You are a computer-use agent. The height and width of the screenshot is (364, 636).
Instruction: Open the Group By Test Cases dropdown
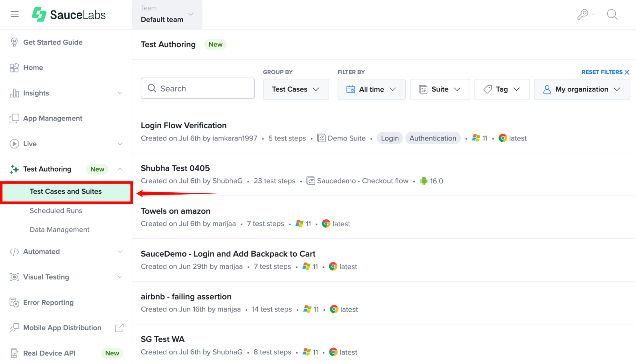[x=296, y=89]
